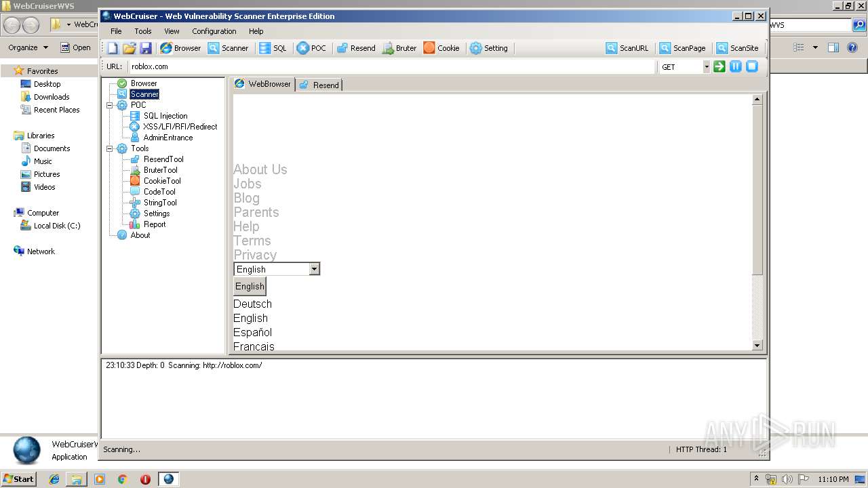This screenshot has height=488, width=868.
Task: Open Organize dropdown in Explorer window
Action: 28,47
